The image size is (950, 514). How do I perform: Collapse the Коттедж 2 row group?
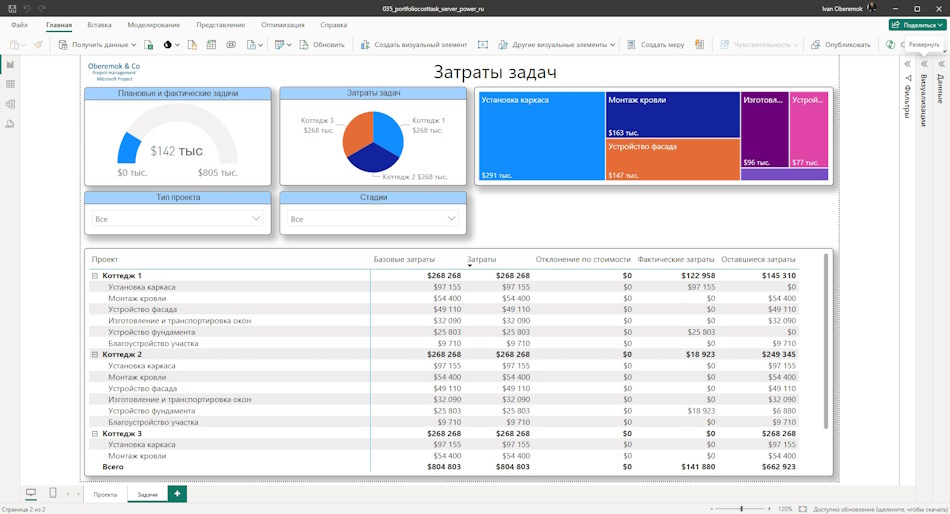coord(95,355)
